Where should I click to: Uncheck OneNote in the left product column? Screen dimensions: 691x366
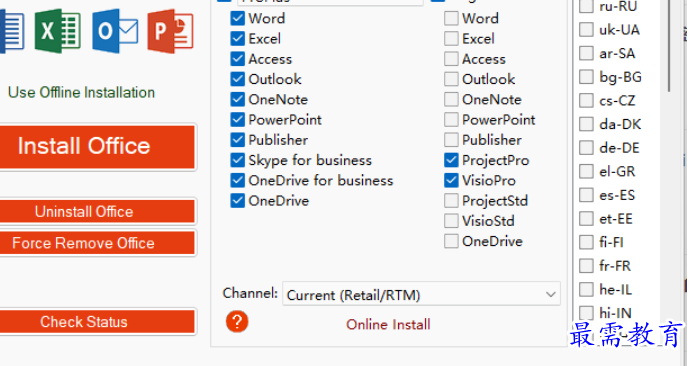(x=237, y=100)
